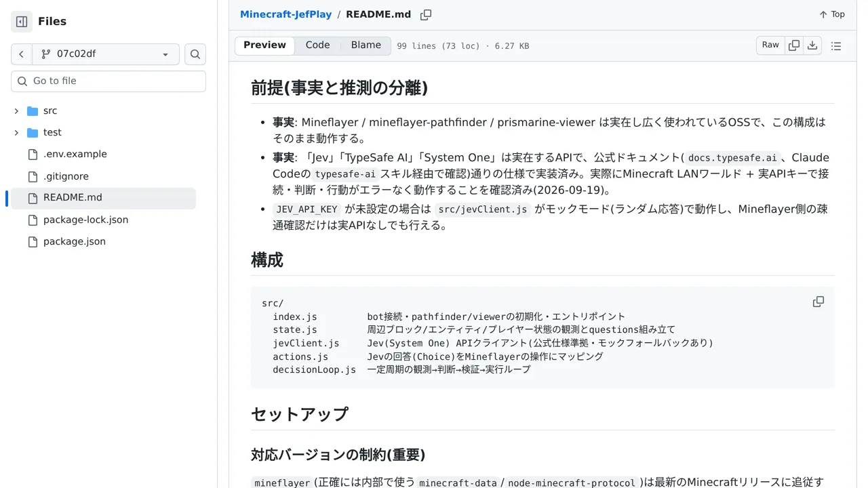Download the raw README file

(x=812, y=45)
